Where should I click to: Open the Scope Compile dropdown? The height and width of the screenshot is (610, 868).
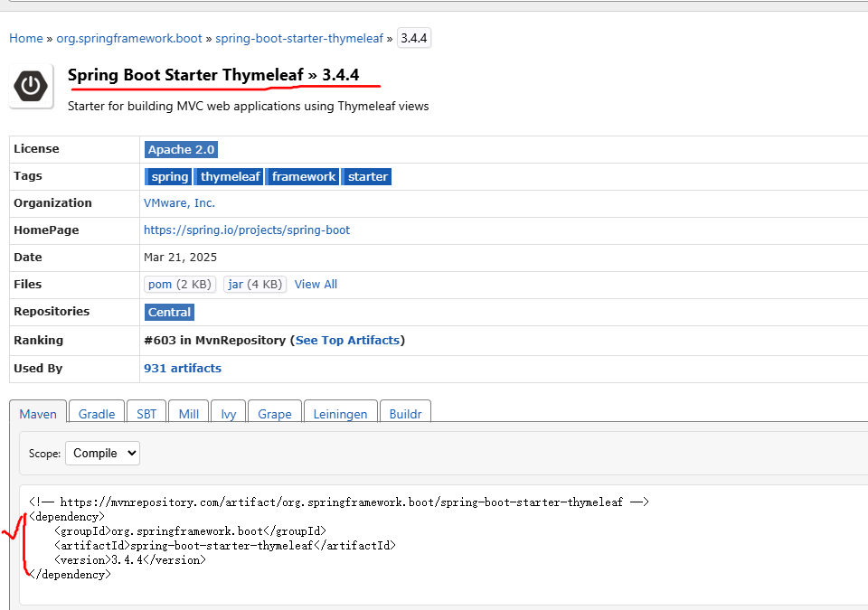click(x=102, y=454)
